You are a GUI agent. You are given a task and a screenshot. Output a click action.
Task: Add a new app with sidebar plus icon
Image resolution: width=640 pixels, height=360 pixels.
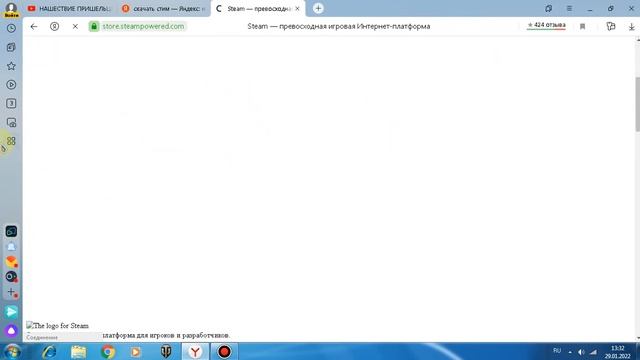pos(11,292)
